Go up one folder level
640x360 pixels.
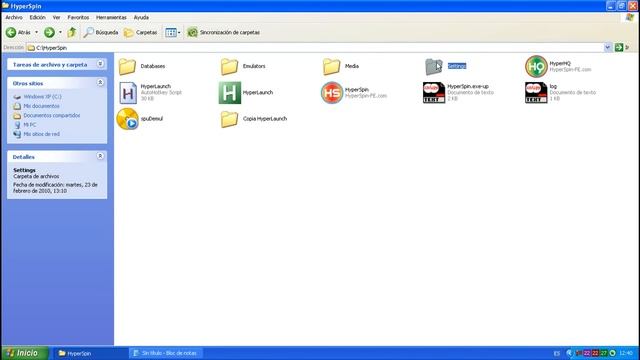[x=72, y=32]
